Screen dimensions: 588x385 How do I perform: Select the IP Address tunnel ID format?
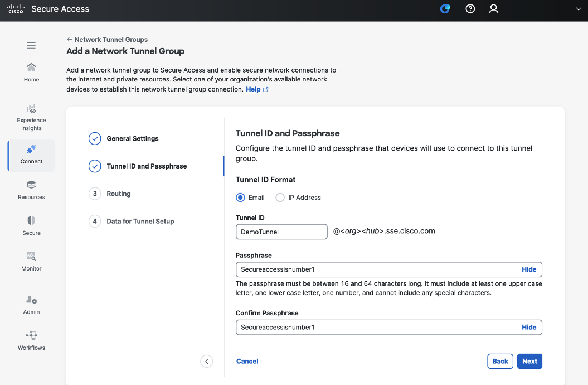pyautogui.click(x=280, y=198)
